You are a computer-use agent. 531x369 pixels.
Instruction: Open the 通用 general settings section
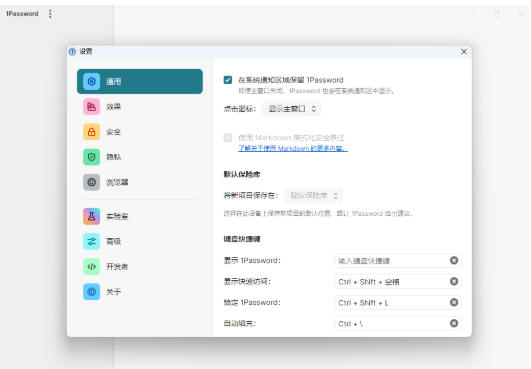coord(140,81)
